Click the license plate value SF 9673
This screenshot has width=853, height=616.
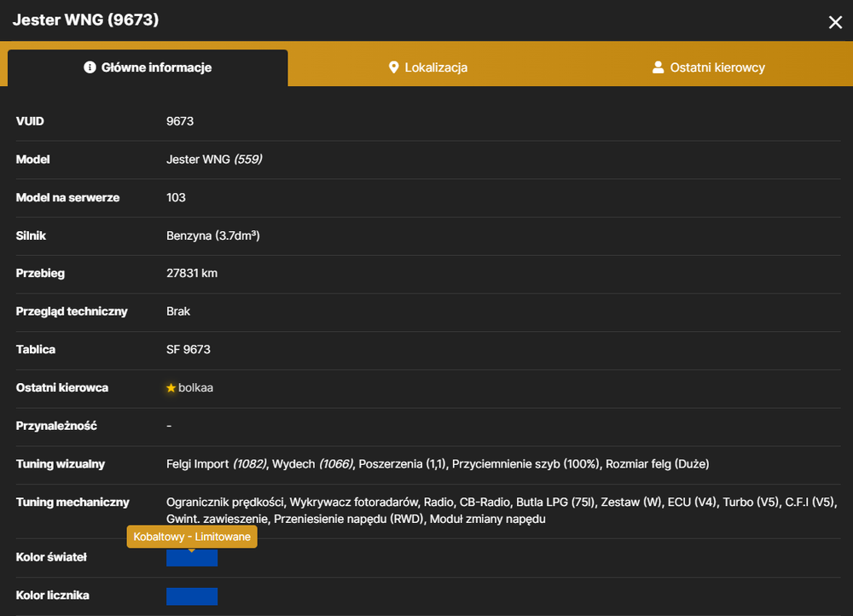(x=189, y=349)
